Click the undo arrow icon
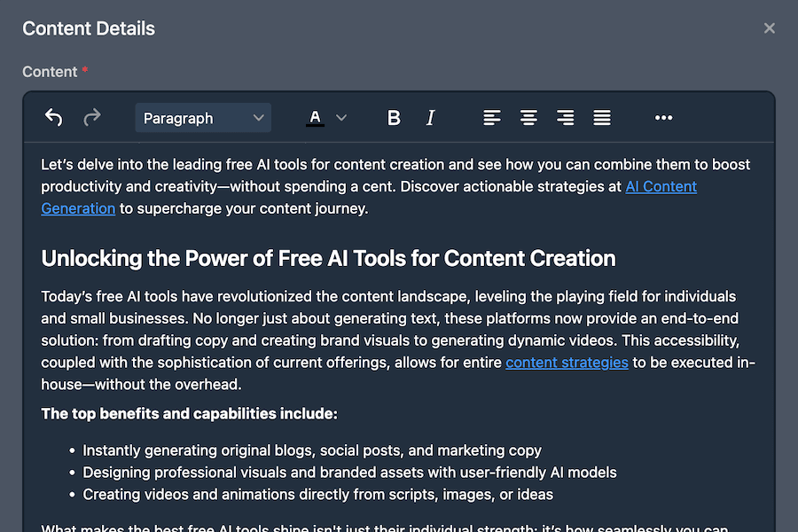 tap(53, 117)
